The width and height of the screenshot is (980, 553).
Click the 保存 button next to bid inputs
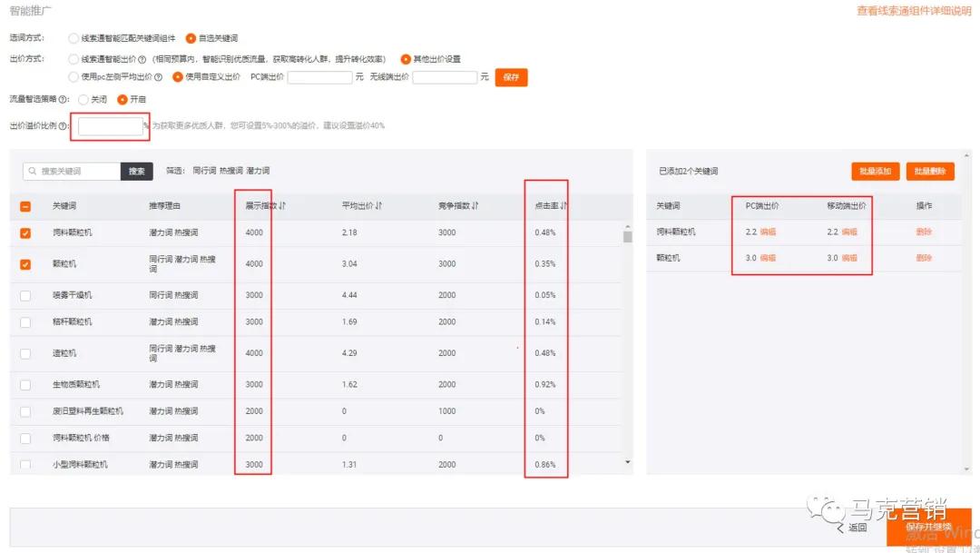point(511,77)
